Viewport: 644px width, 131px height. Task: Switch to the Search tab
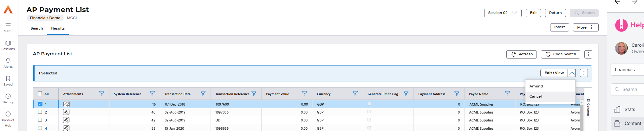coord(37,28)
